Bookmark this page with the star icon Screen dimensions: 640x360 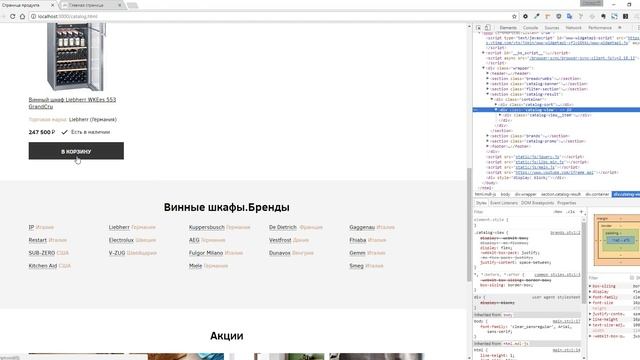tap(514, 16)
